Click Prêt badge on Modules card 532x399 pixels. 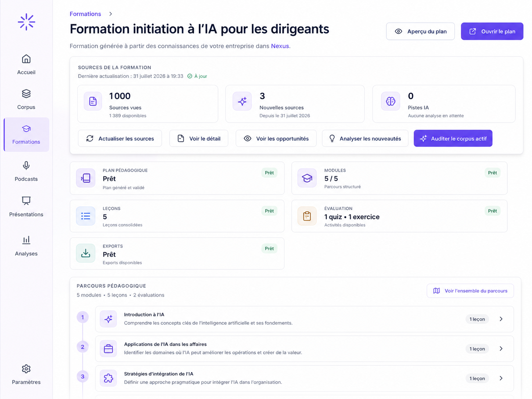[x=492, y=173]
